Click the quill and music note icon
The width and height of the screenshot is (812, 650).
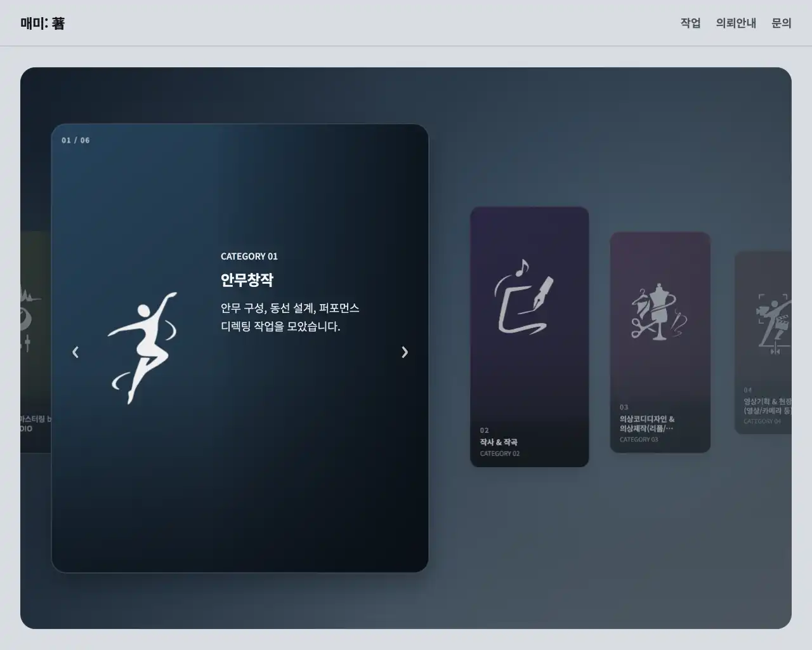click(524, 296)
